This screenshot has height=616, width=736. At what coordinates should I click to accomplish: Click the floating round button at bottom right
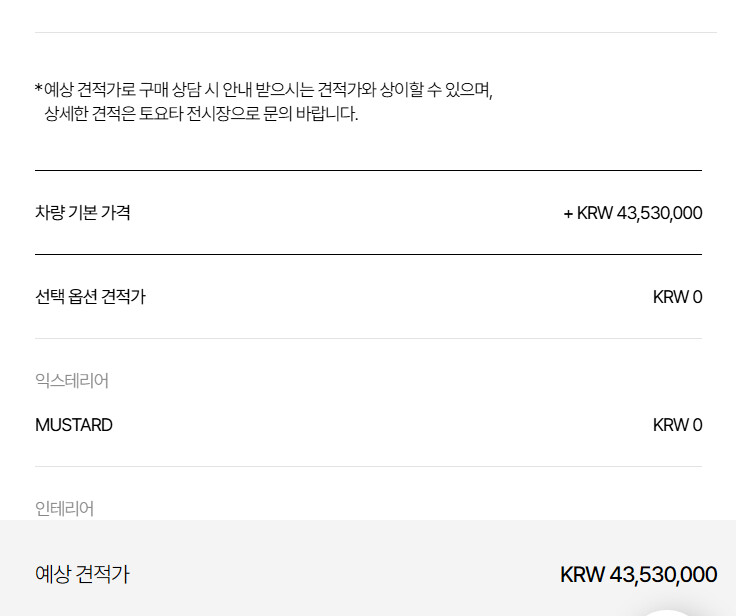point(667,609)
